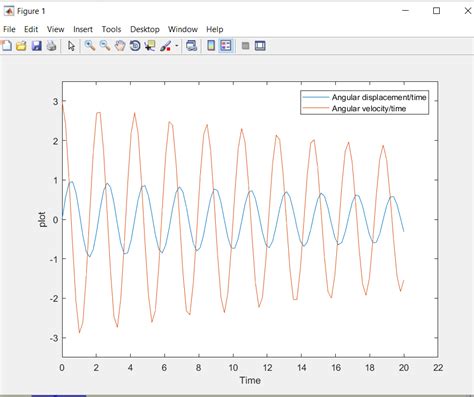Select the Brush/Select Data tool
Image resolution: width=474 pixels, height=397 pixels.
(x=166, y=46)
